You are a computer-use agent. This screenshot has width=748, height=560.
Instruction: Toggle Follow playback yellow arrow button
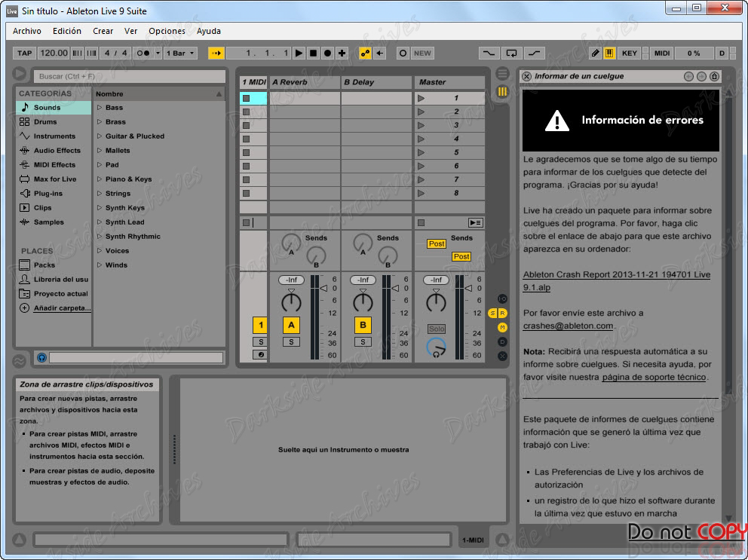pos(216,53)
